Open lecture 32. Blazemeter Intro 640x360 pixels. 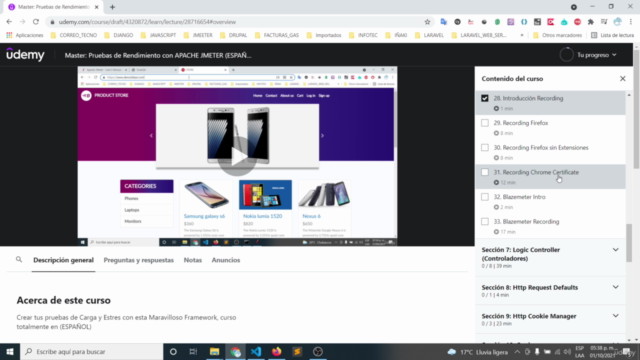[520, 197]
